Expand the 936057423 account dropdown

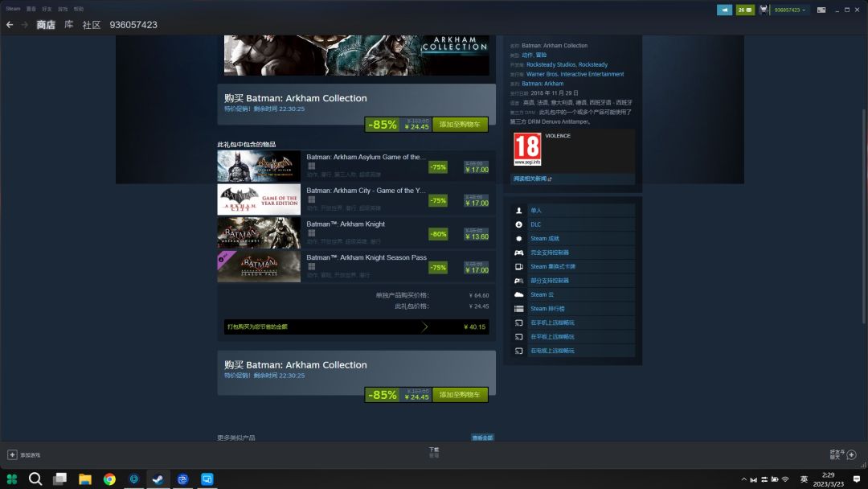790,10
